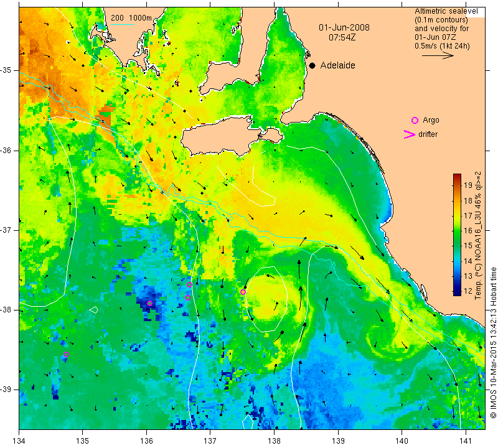Click the latitude label -39
This screenshot has width=498, height=448.
(x=6, y=390)
